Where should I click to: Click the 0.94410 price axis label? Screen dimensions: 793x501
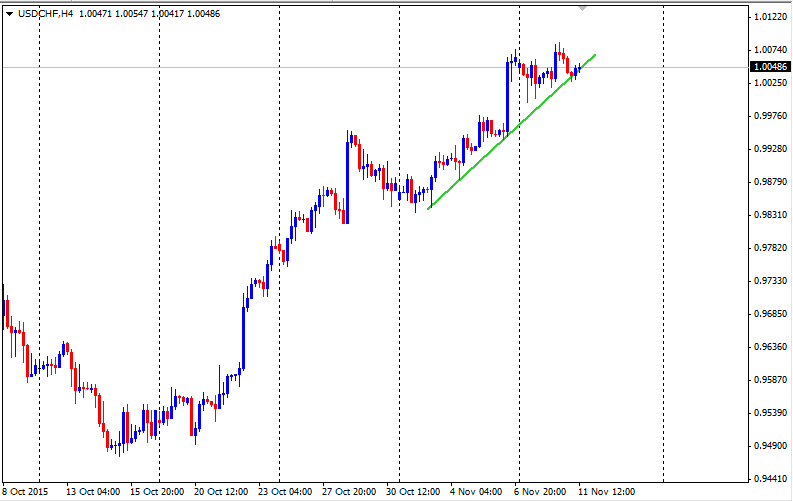click(x=770, y=479)
